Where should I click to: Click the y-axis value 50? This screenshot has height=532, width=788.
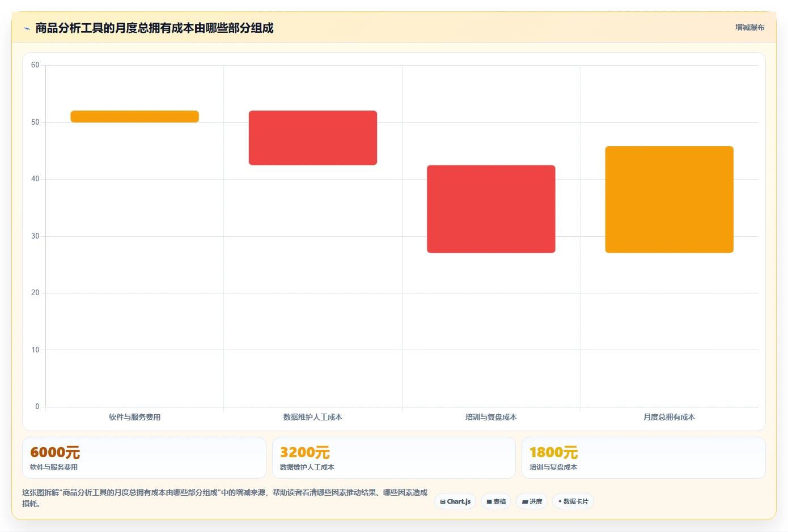click(x=35, y=122)
